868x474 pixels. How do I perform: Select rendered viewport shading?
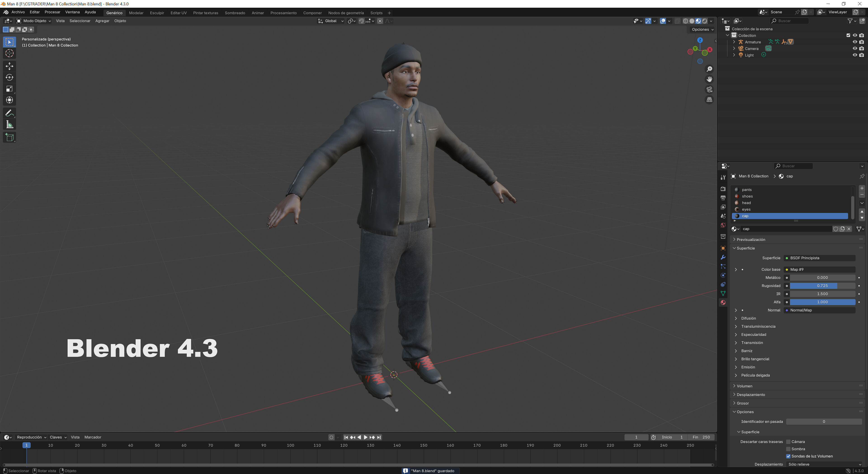pos(705,21)
